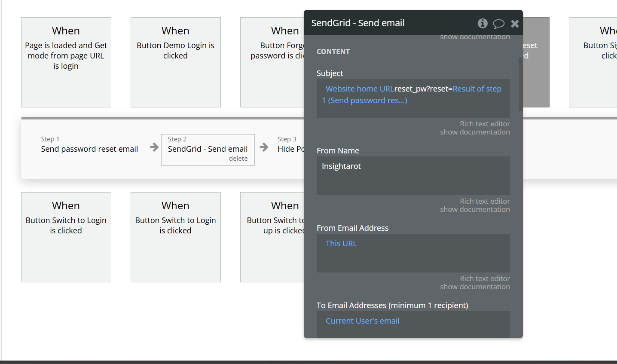Open the Page is loaded event
Viewport: 617px width, 364px height.
pyautogui.click(x=66, y=62)
